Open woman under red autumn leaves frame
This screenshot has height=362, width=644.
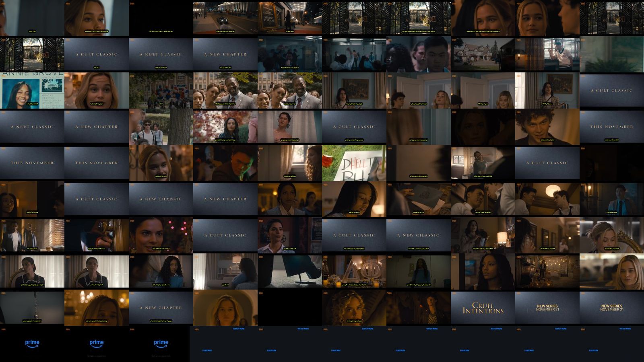(x=225, y=127)
